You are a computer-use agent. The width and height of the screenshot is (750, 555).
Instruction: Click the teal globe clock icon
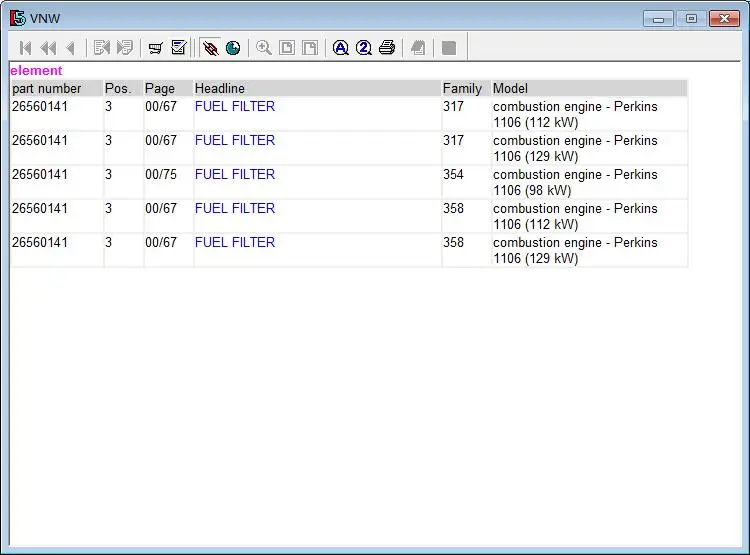233,48
